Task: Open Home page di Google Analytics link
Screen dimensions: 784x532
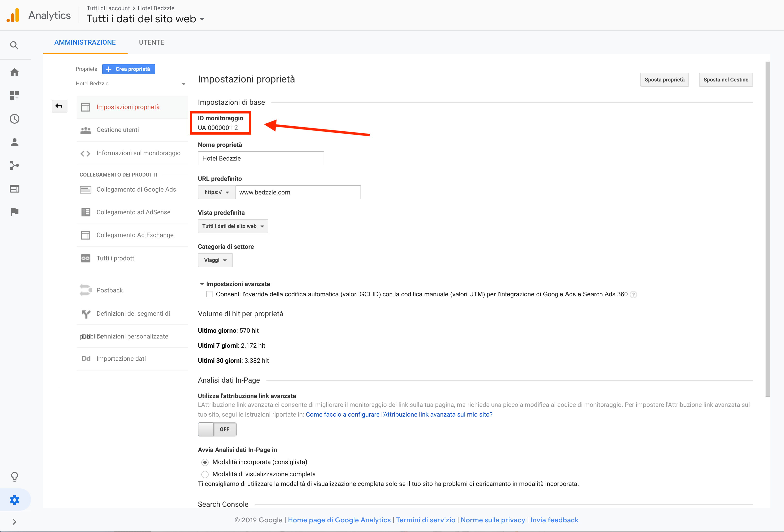Action: 339,520
